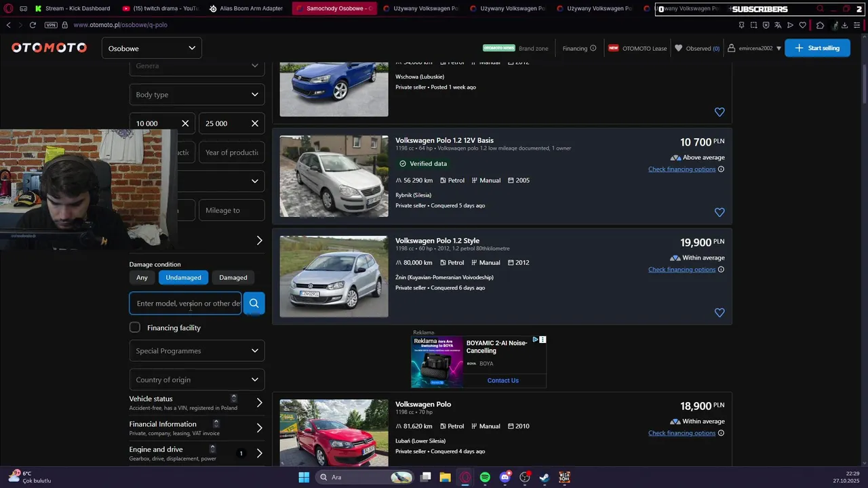Click the user profile icon beside emircena2002

coord(732,48)
